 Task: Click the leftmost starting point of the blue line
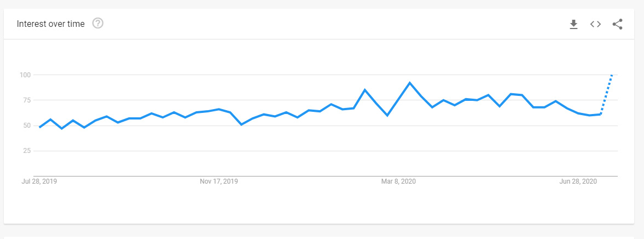[x=39, y=127]
